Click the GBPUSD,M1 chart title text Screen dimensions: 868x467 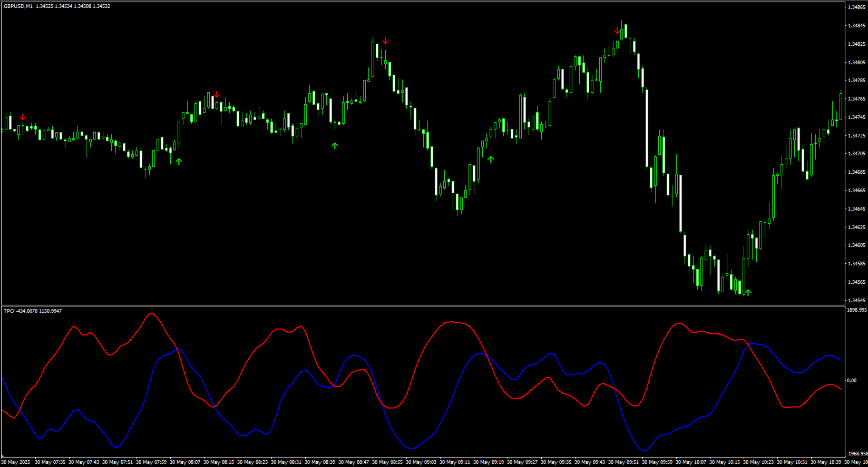18,6
